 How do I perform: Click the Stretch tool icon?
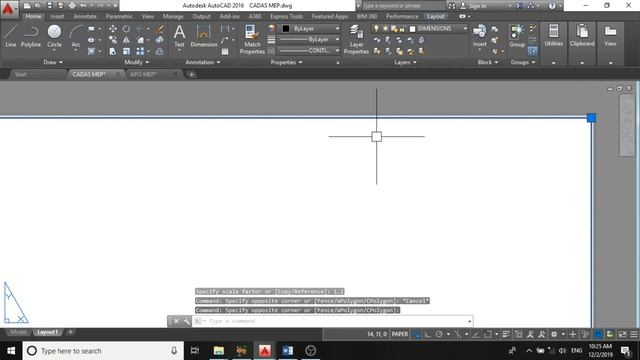pos(113,51)
